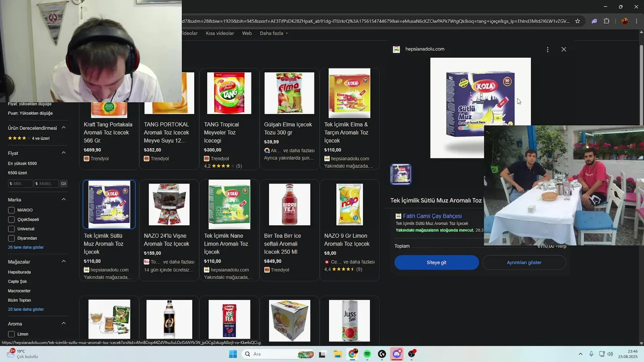Open product panel three-dot options

click(547, 49)
